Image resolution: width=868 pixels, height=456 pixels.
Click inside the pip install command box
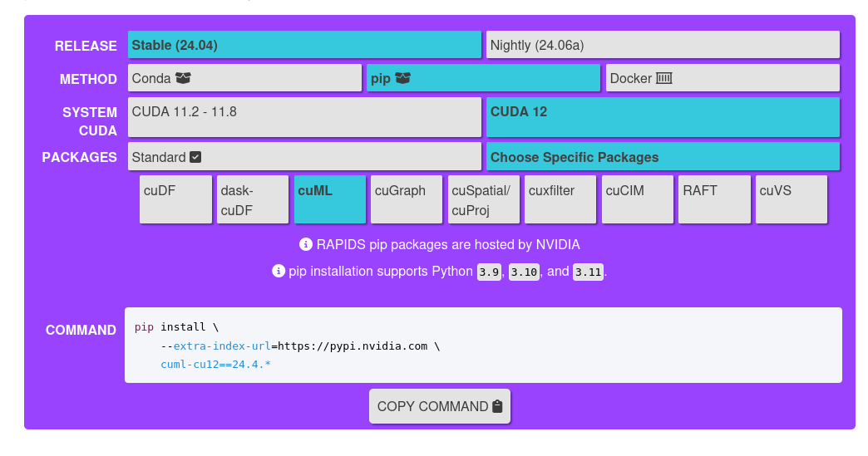[x=482, y=345]
